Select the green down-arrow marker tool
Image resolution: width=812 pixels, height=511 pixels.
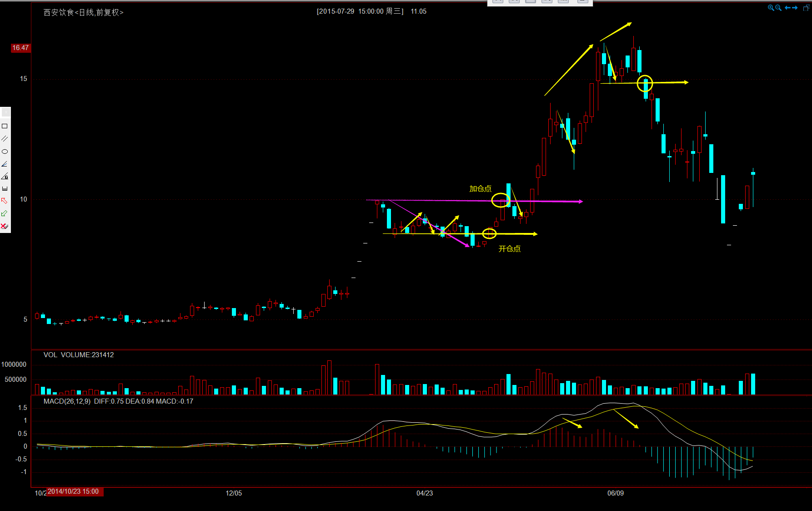5,213
